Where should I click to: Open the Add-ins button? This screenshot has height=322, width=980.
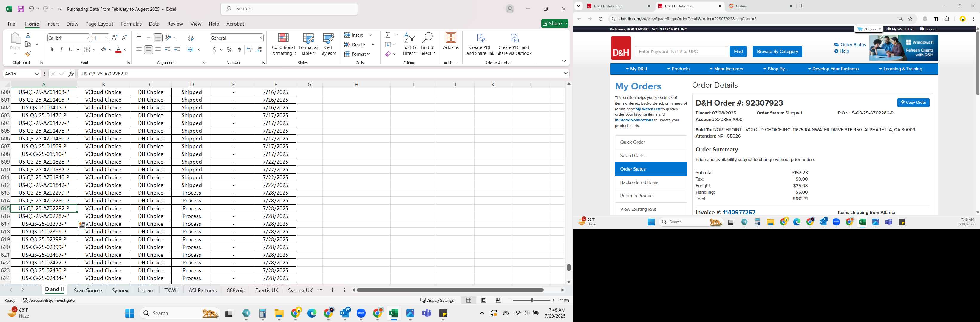[x=451, y=41]
